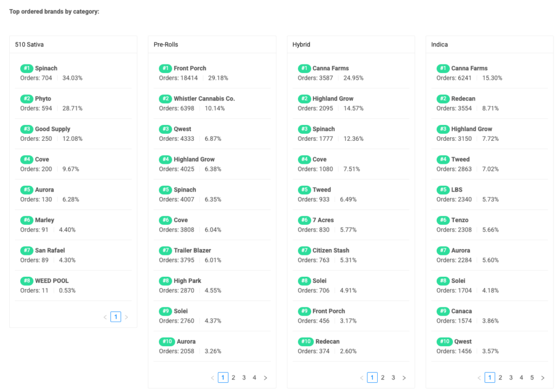Go to next page in Hybrid card

(x=404, y=378)
